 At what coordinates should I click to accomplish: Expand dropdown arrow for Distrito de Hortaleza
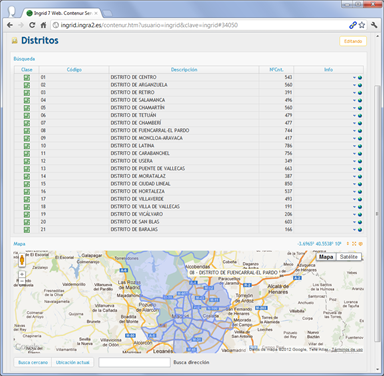(x=354, y=192)
